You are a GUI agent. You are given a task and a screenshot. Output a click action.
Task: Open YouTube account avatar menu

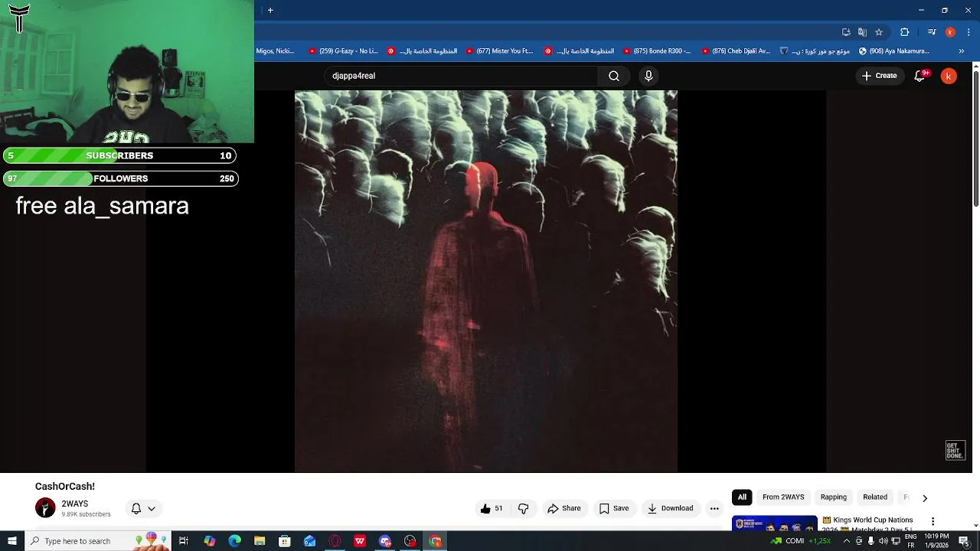coord(949,76)
